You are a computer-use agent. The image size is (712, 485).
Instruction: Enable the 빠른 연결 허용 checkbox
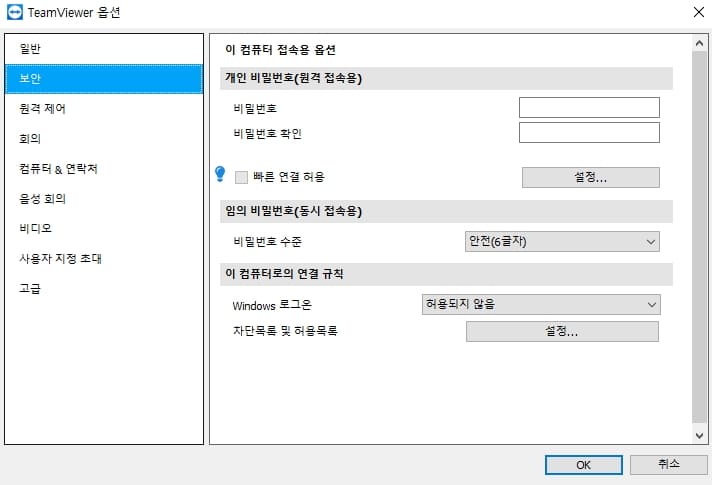pyautogui.click(x=241, y=177)
